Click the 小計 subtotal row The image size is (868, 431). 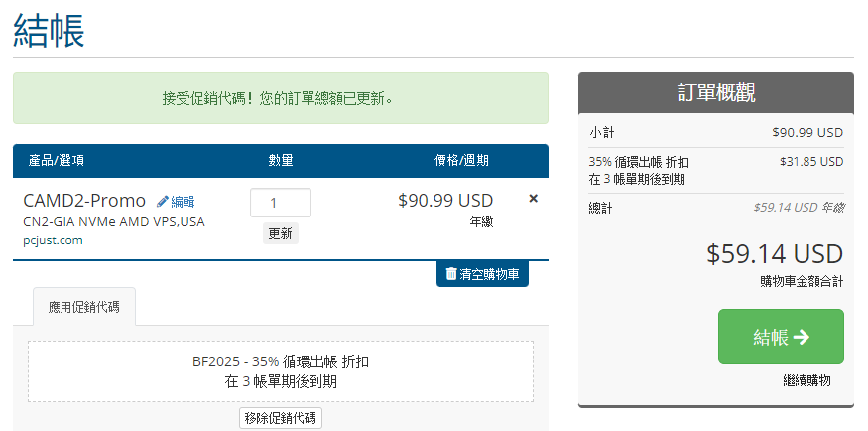click(715, 132)
